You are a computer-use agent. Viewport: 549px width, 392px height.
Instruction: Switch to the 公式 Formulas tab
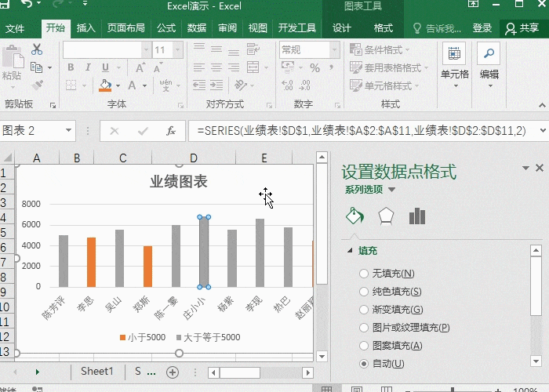[x=166, y=27]
